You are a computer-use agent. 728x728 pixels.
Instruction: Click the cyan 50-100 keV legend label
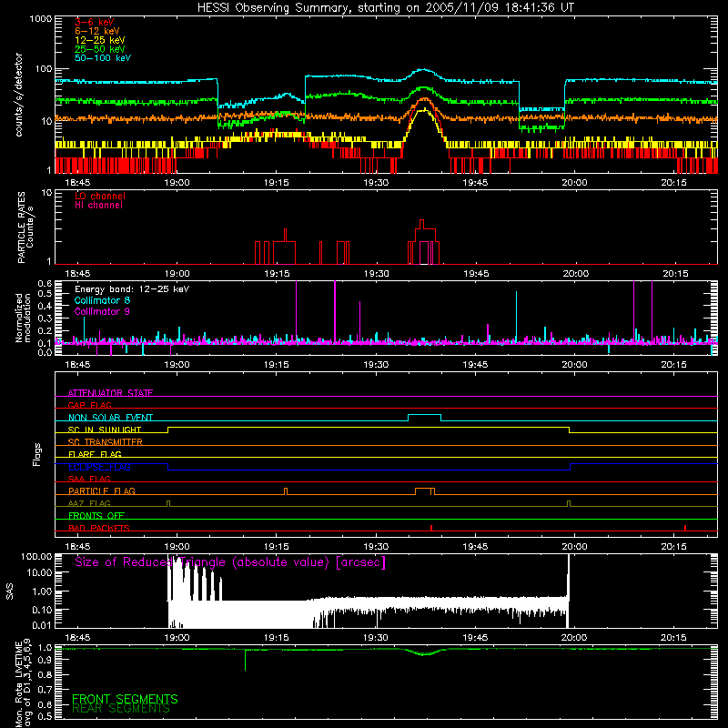103,58
